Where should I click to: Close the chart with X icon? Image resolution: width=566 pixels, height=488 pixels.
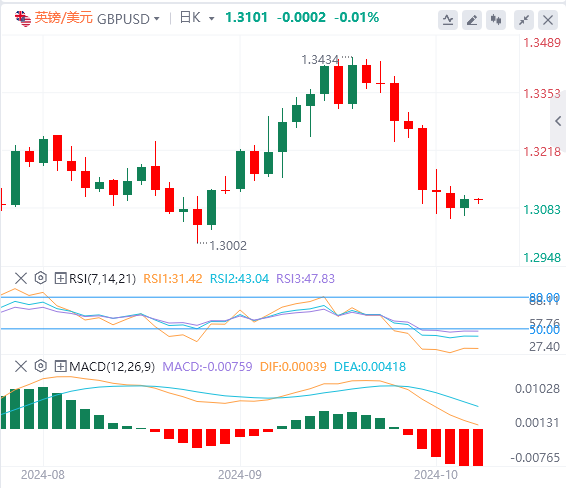(548, 20)
